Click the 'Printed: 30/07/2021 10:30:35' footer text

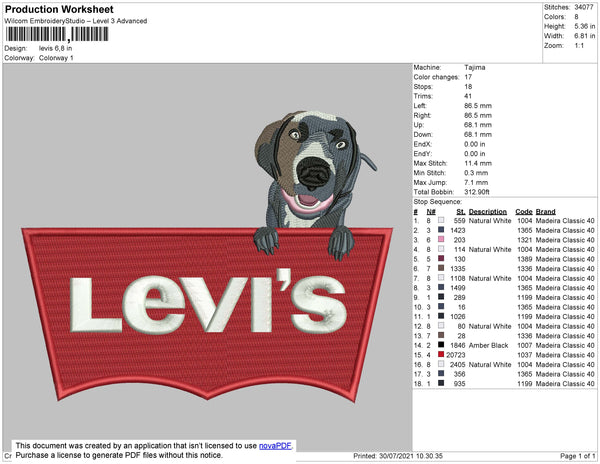coord(398,456)
